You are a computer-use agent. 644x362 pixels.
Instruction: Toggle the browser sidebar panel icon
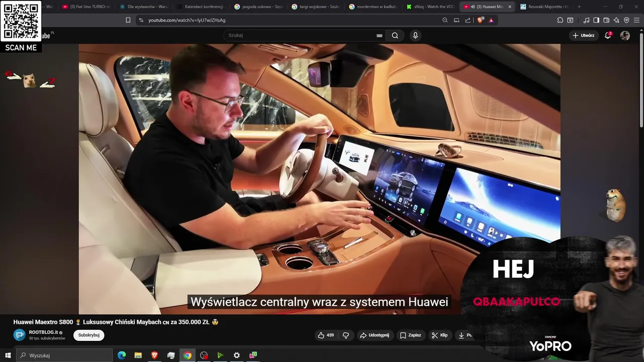[x=596, y=20]
